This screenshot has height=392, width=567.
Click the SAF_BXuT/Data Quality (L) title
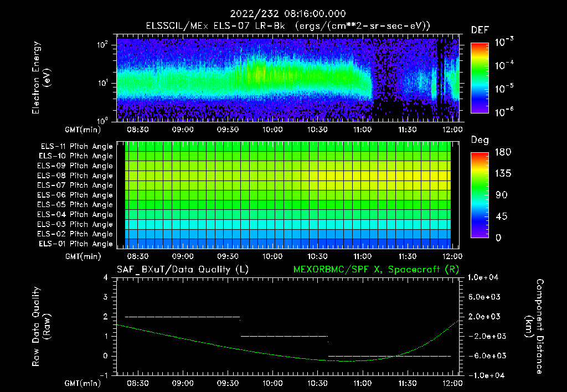[x=182, y=270]
